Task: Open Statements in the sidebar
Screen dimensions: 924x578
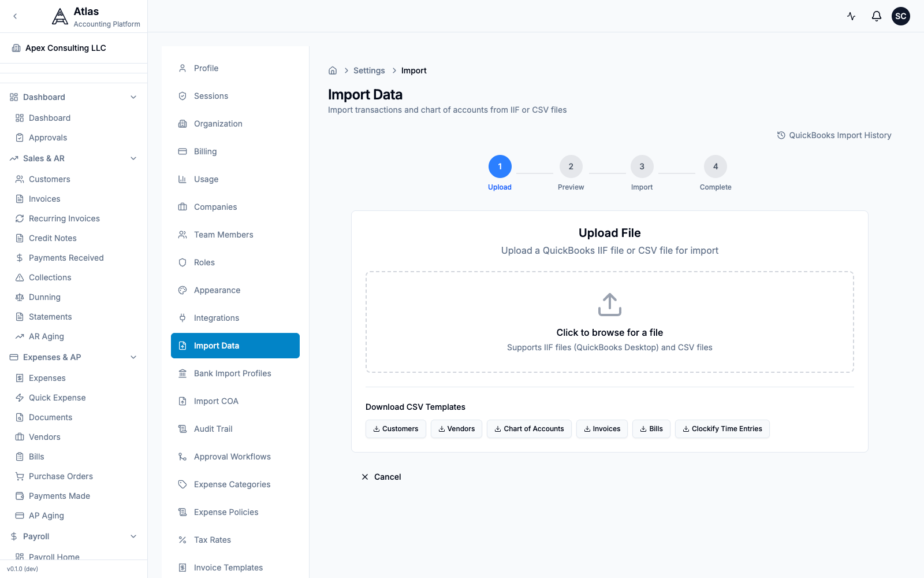Action: click(73, 317)
